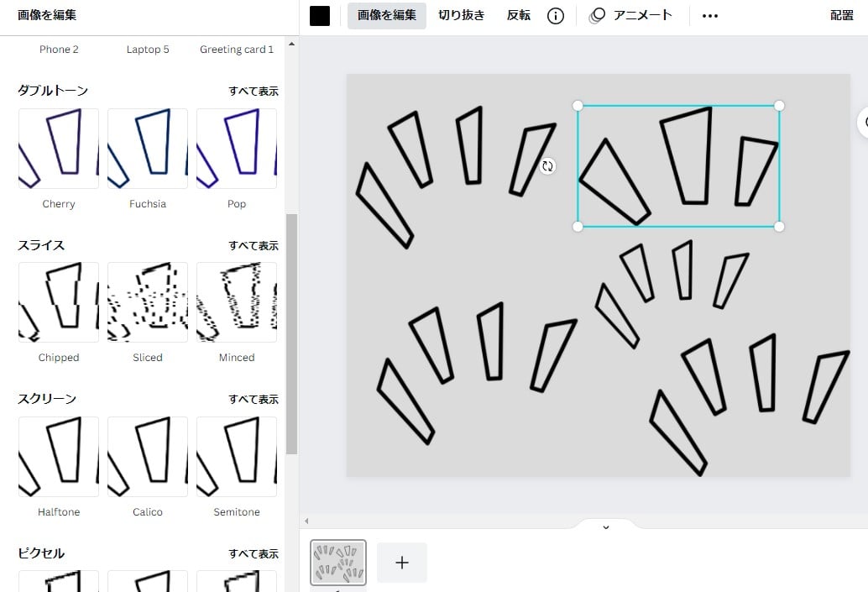
Task: Click the bottom-left selection resize handle
Action: pyautogui.click(x=578, y=227)
